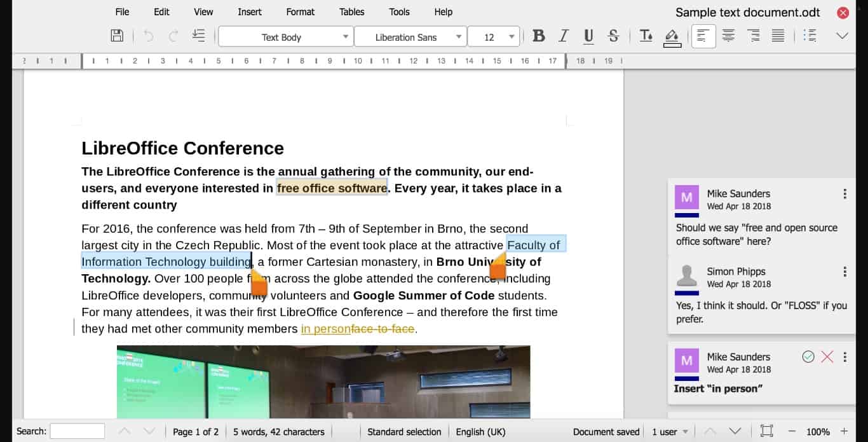This screenshot has height=442, width=868.
Task: Toggle center text alignment
Action: [728, 36]
